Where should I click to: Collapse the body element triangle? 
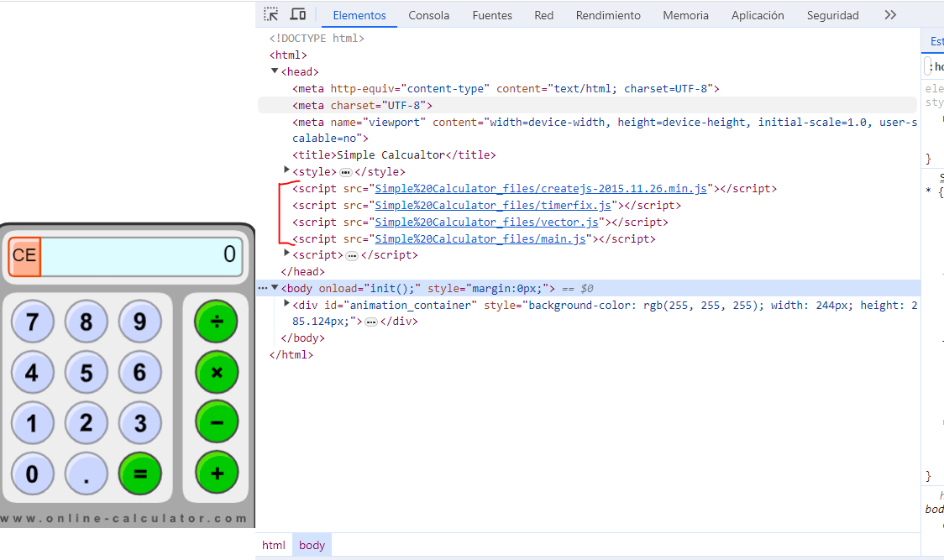(x=275, y=288)
